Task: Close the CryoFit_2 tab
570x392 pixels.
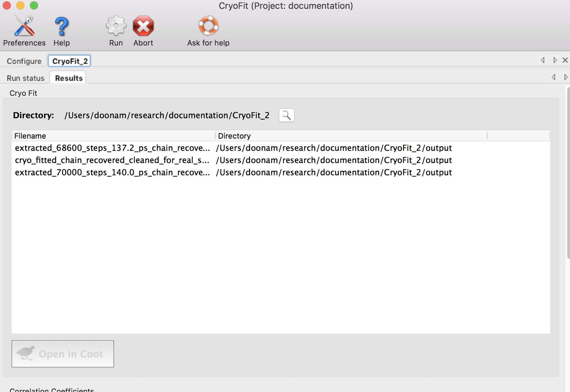Action: (x=565, y=60)
